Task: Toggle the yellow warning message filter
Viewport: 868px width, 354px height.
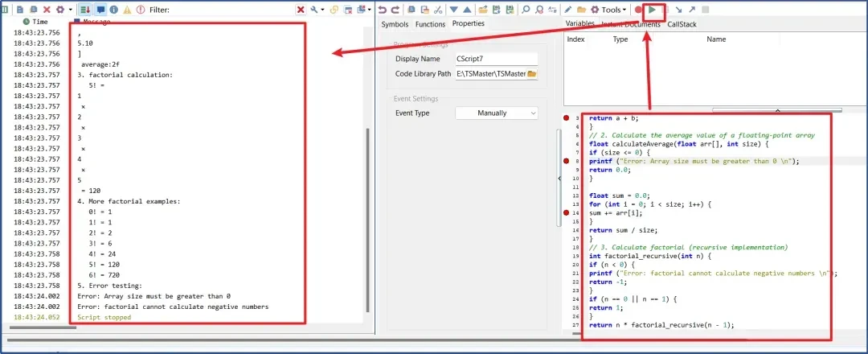Action: coord(127,10)
